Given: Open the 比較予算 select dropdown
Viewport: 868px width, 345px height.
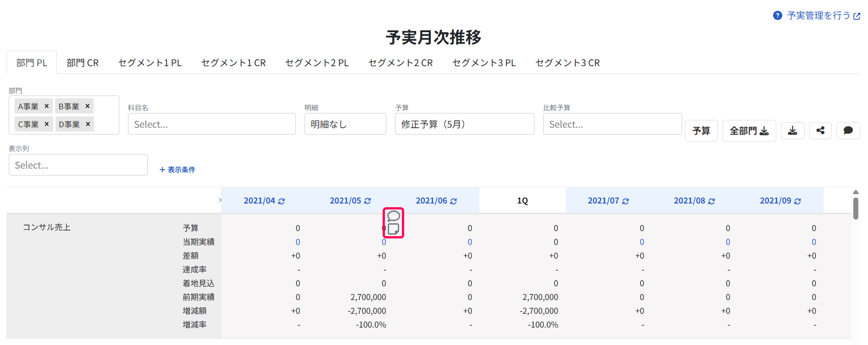Looking at the screenshot, I should click(x=612, y=124).
